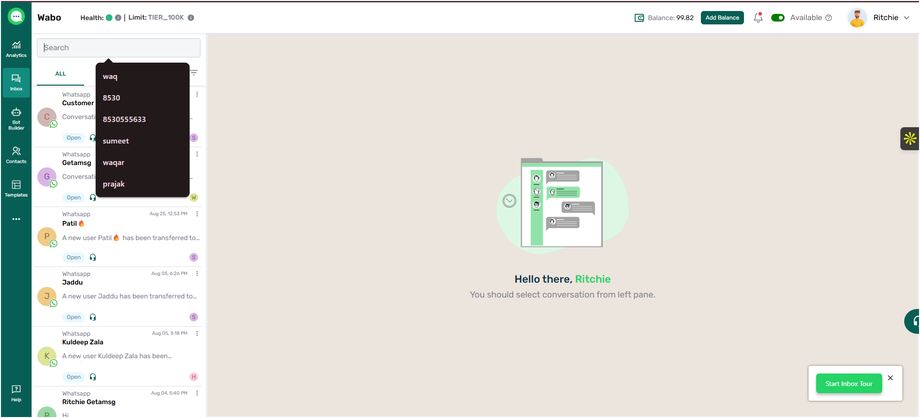Choose 'waq' from search suggestions
The image size is (920, 418).
click(143, 76)
